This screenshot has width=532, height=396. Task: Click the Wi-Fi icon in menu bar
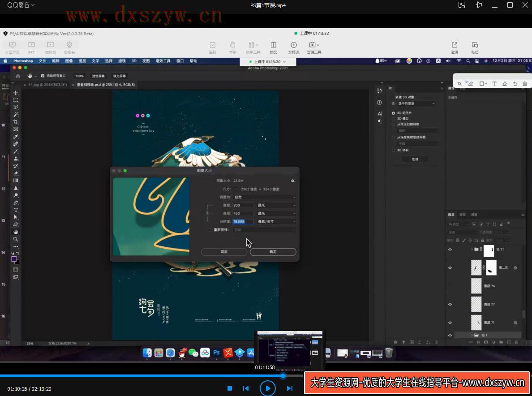(459, 61)
